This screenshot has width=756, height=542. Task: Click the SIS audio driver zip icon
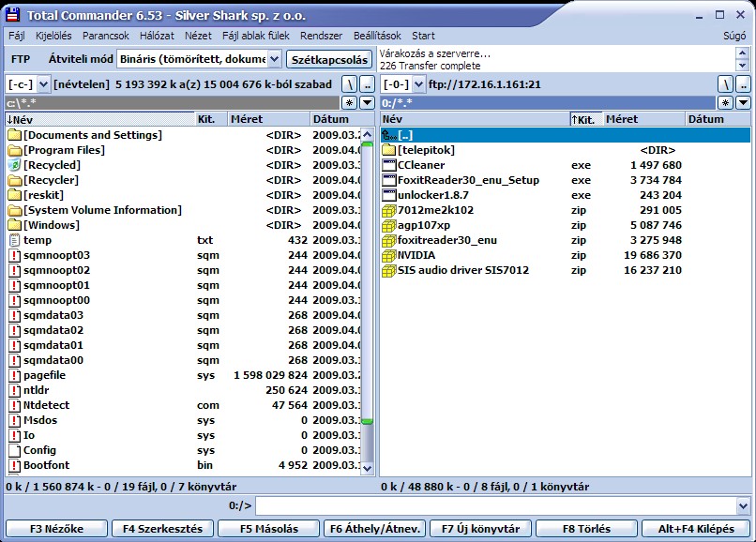click(388, 270)
